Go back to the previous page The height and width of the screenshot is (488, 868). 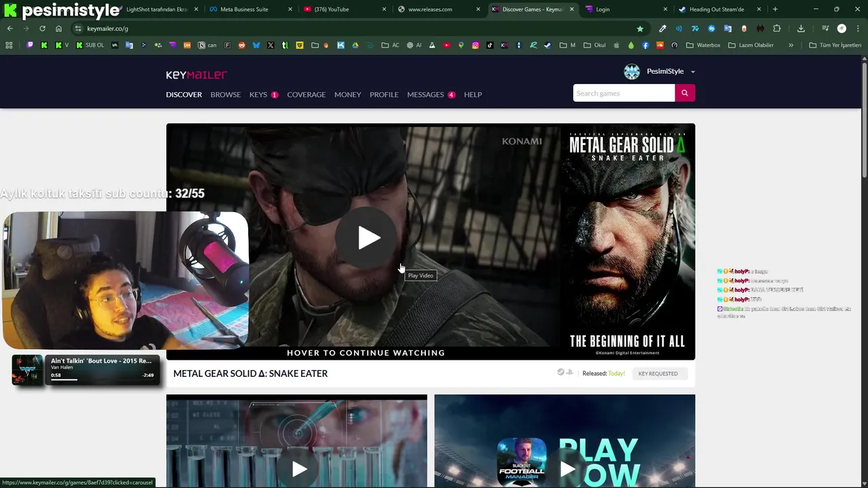click(9, 28)
